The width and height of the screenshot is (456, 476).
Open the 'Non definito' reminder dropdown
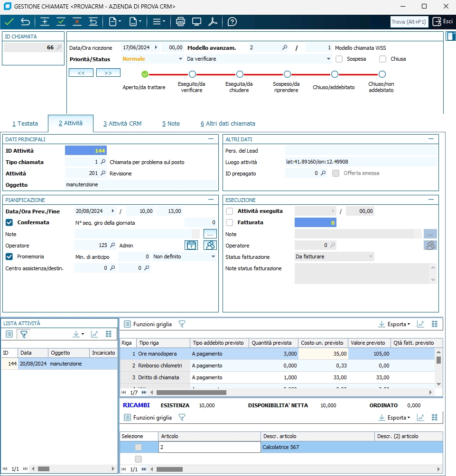[x=213, y=256]
